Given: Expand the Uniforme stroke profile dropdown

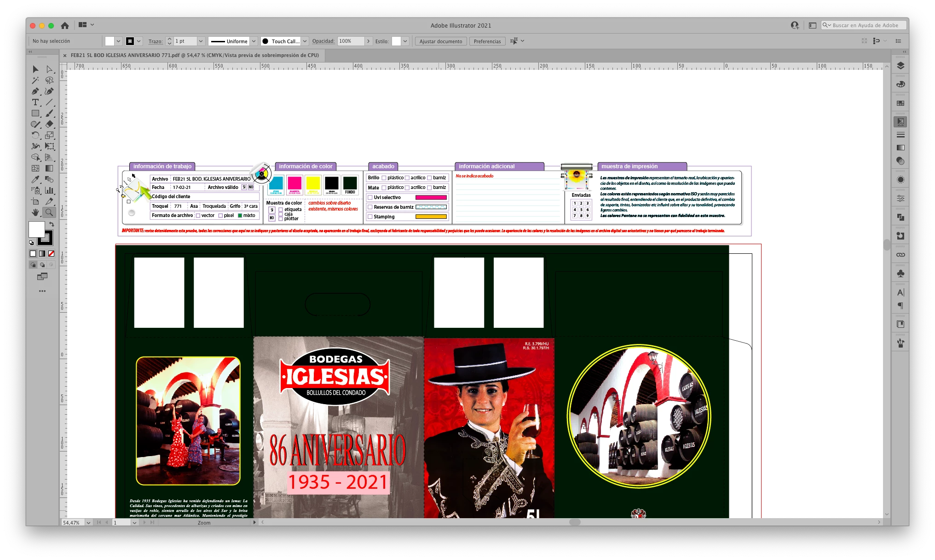Looking at the screenshot, I should pyautogui.click(x=254, y=41).
